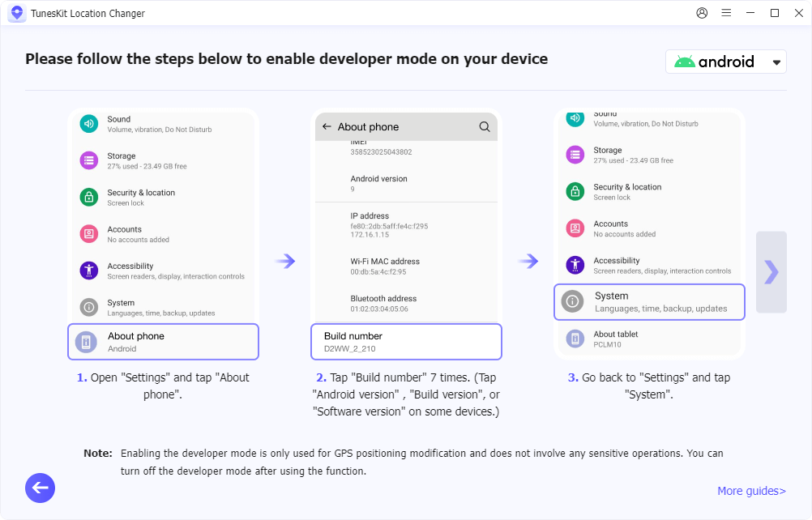The height and width of the screenshot is (520, 812).
Task: Click the Sound icon in step 1 screenshot
Action: 89,123
